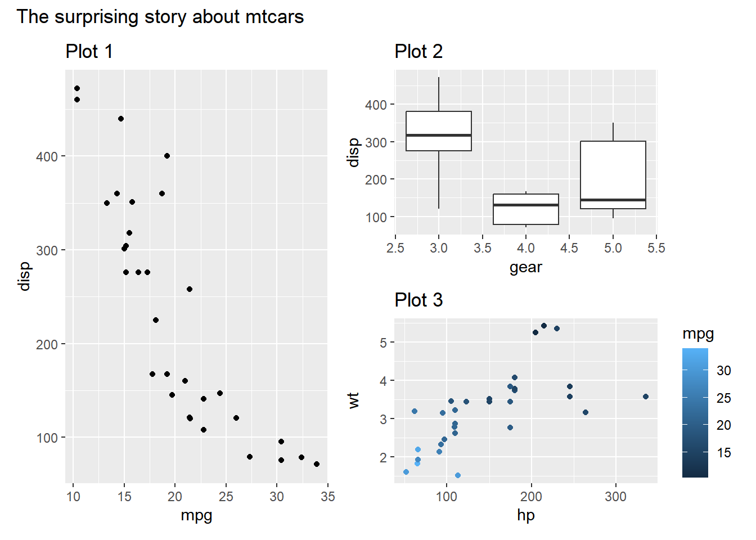Click the "mpg" x-axis label under Plot 1
Viewport: 756px width, 540px height.
[x=196, y=515]
